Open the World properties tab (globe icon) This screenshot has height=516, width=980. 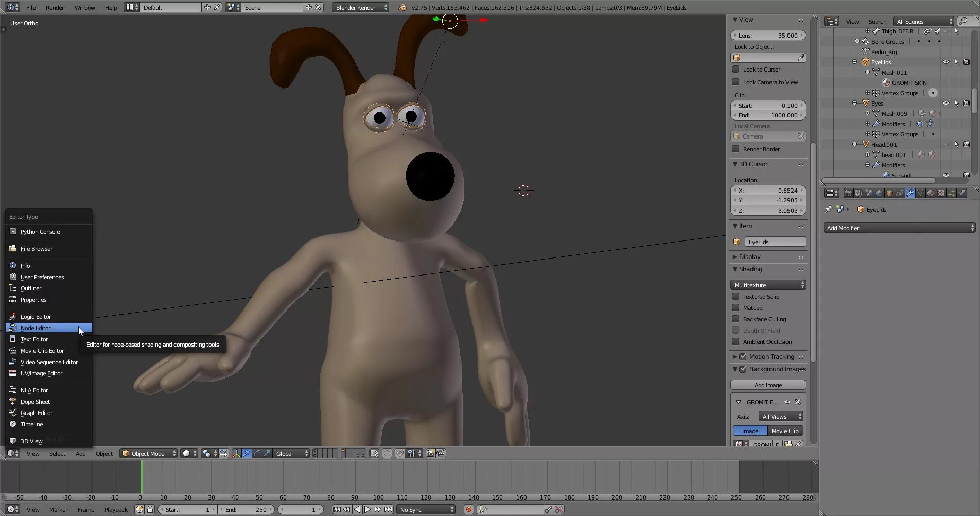pos(879,193)
